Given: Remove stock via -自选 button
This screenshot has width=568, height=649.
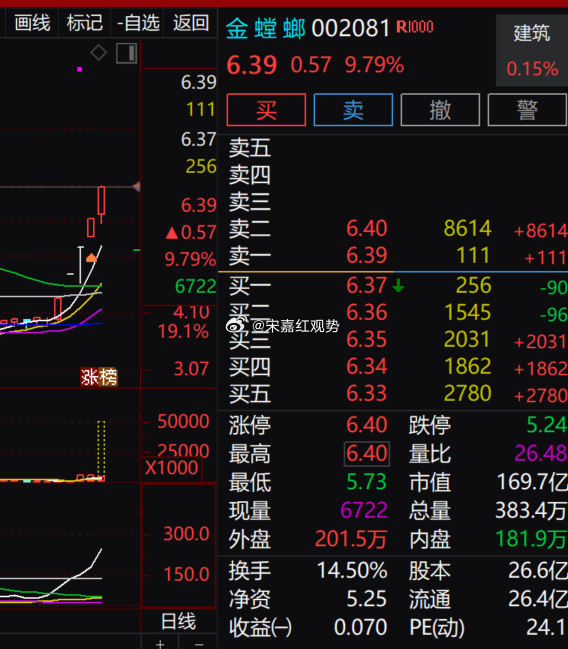Looking at the screenshot, I should tap(138, 23).
